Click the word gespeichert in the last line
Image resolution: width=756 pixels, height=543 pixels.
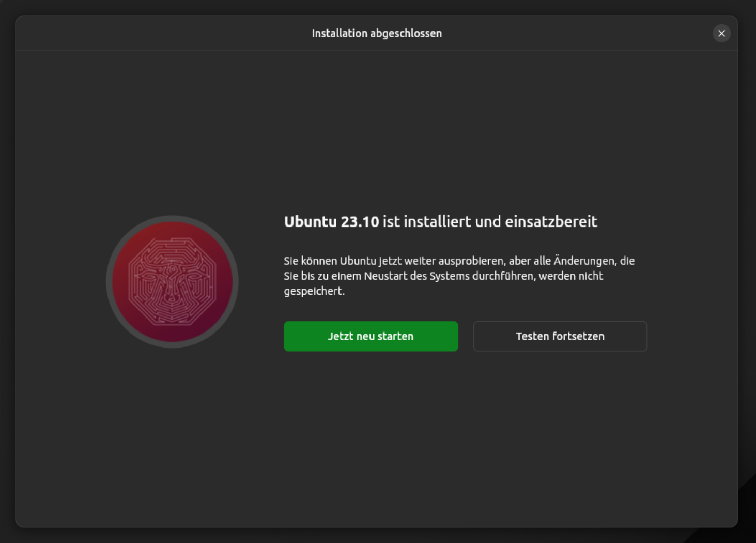pyautogui.click(x=313, y=291)
